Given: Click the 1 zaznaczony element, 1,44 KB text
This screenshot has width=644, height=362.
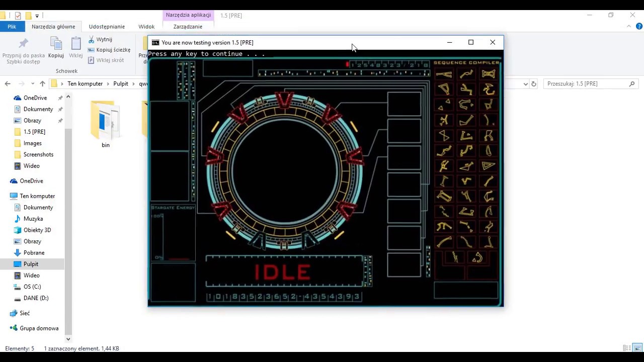Looking at the screenshot, I should pos(82,348).
